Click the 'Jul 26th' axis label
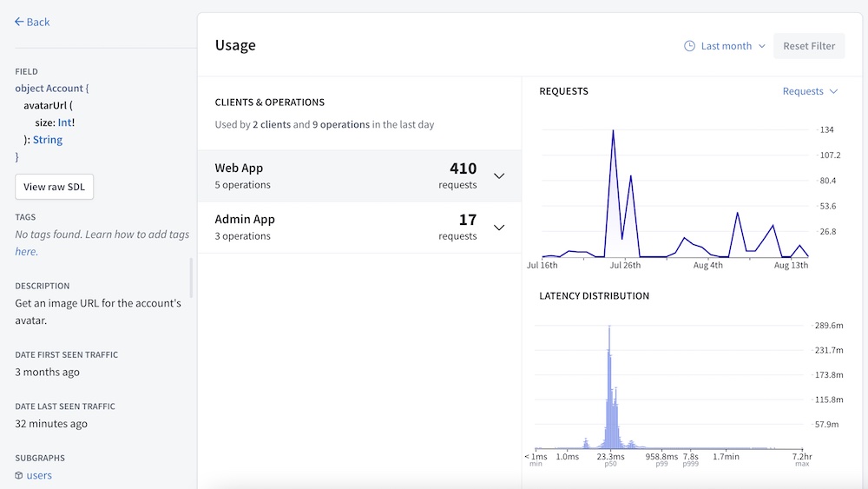868x489 pixels. [625, 265]
